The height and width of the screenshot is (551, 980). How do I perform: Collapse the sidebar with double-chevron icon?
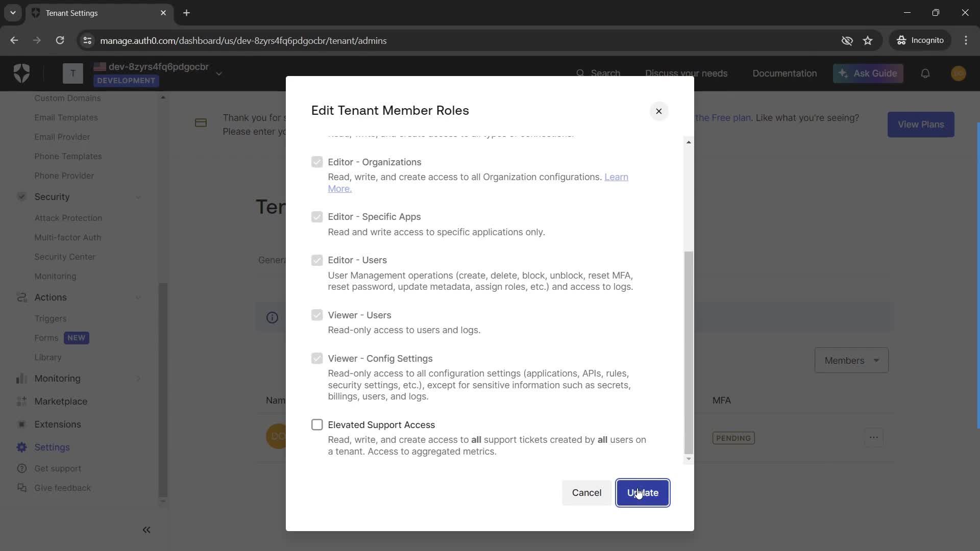click(x=146, y=530)
